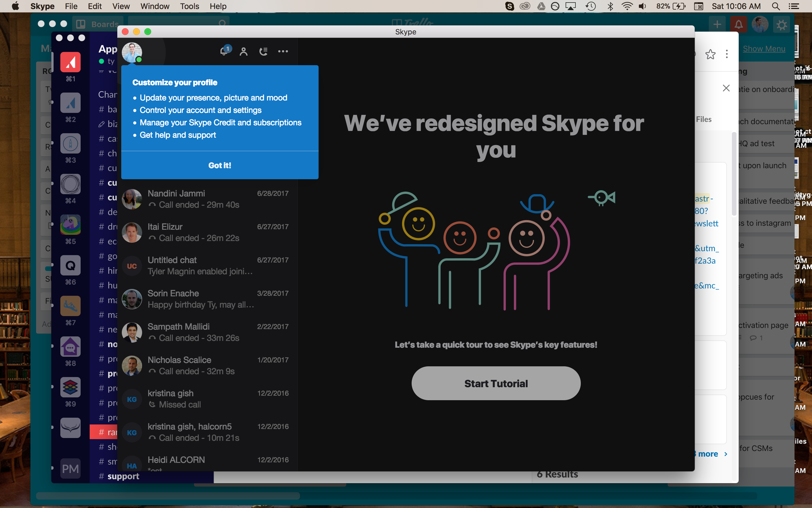Open vertical dots menu in background window
Image resolution: width=812 pixels, height=508 pixels.
[x=727, y=54]
